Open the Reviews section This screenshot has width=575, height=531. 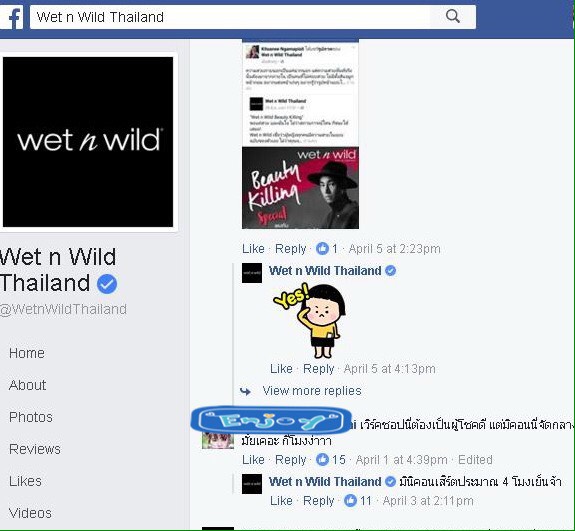point(35,449)
